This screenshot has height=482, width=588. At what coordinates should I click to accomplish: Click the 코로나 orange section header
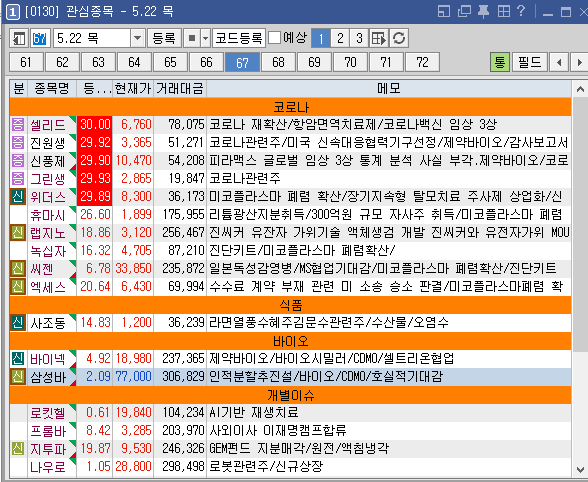(x=291, y=107)
